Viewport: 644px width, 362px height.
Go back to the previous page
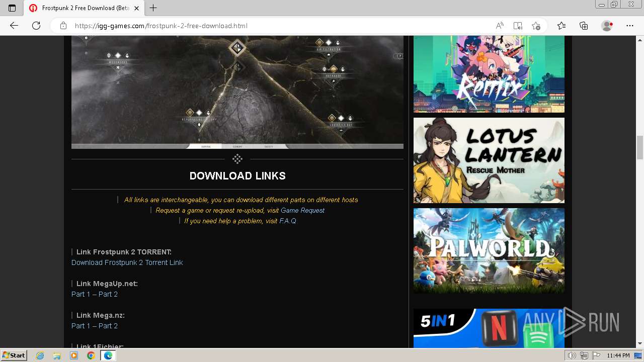click(x=14, y=26)
